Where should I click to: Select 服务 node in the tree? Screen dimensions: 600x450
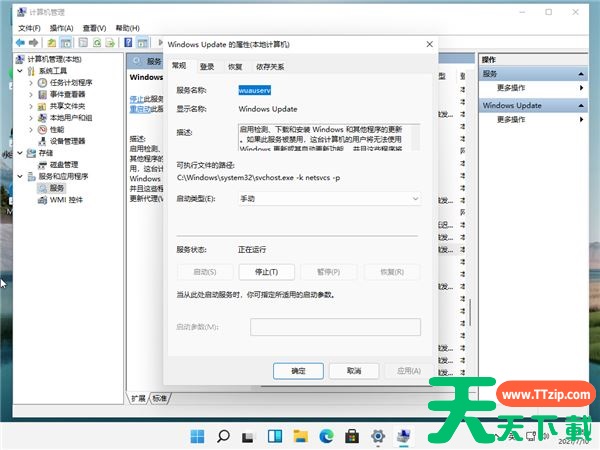[57, 188]
